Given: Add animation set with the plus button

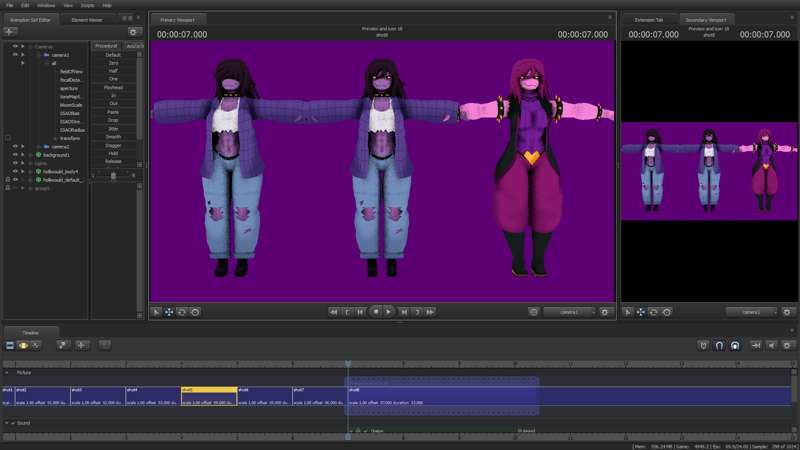Looking at the screenshot, I should tap(10, 32).
